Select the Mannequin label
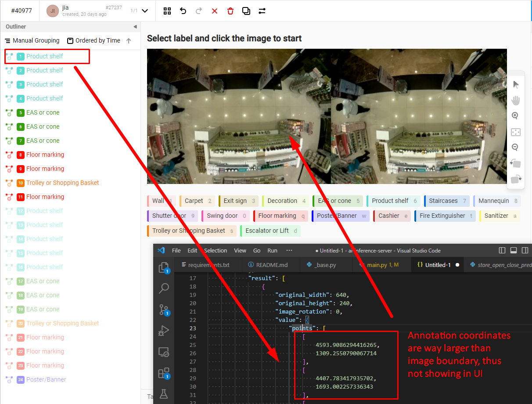 tap(497, 201)
